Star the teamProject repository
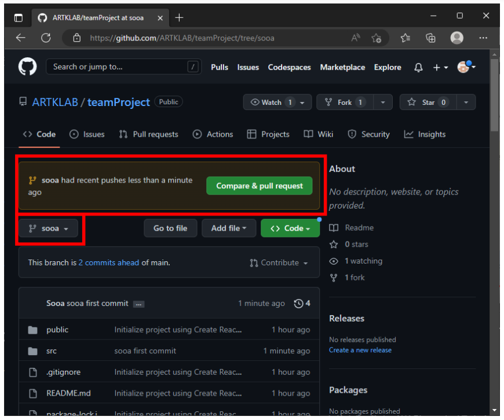 [x=428, y=103]
